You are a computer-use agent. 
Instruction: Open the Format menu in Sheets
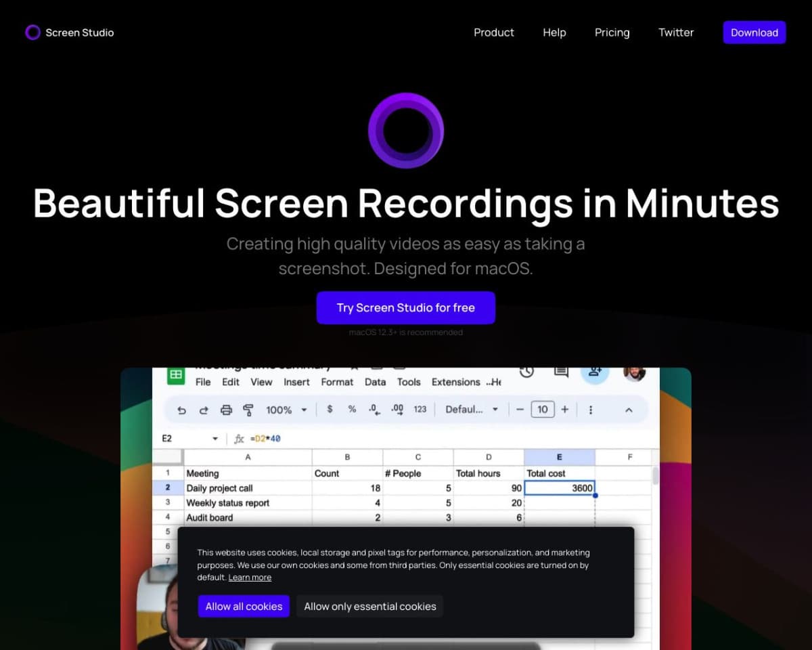coord(337,382)
